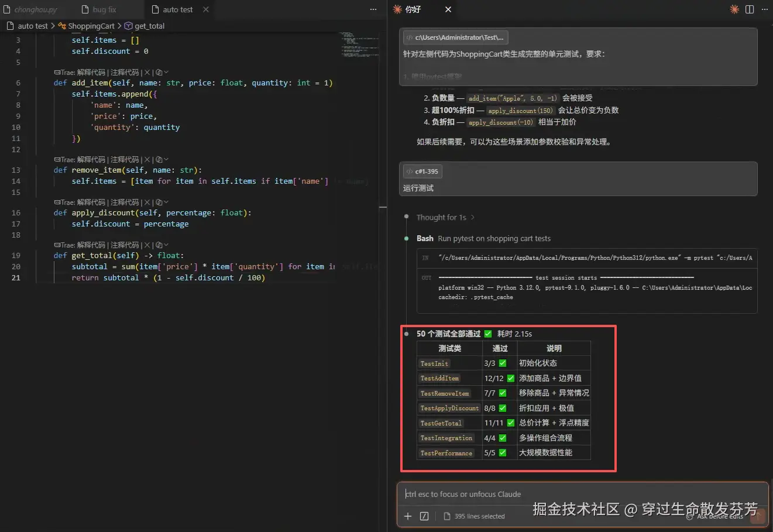Image resolution: width=773 pixels, height=532 pixels.
Task: Open the ShoppingCart breadcrumb dropdown
Action: 91,26
